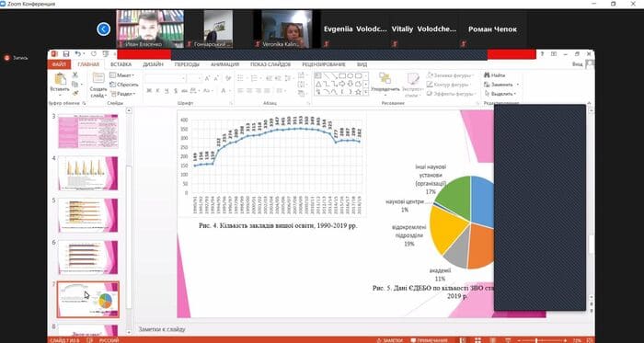Click the Сбросить reset button

pyautogui.click(x=124, y=85)
